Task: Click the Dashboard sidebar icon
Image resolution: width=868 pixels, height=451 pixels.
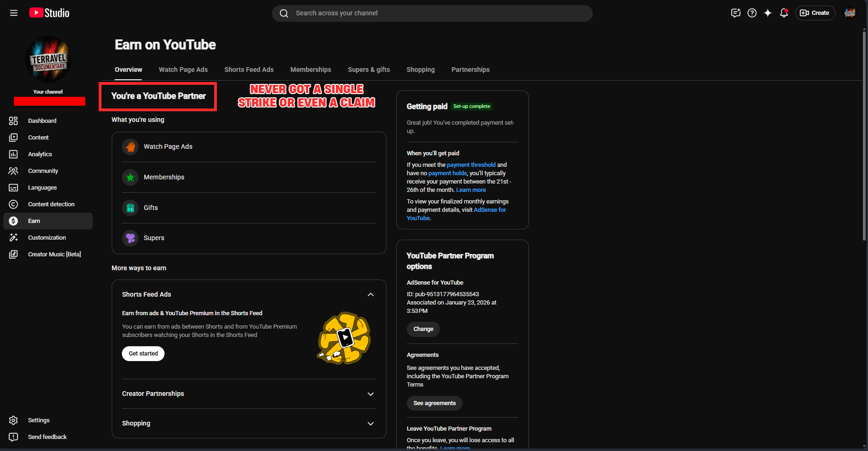Action: 13,121
